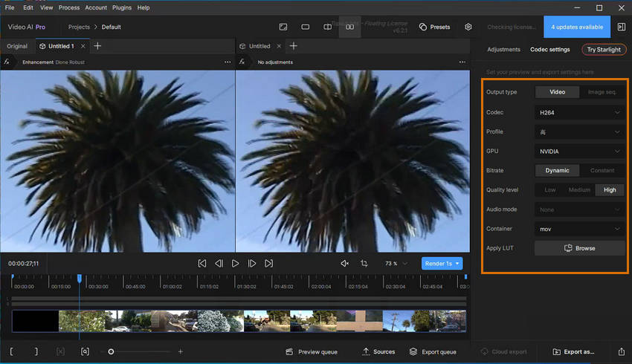
Task: Click 4 updates available button
Action: tap(577, 27)
